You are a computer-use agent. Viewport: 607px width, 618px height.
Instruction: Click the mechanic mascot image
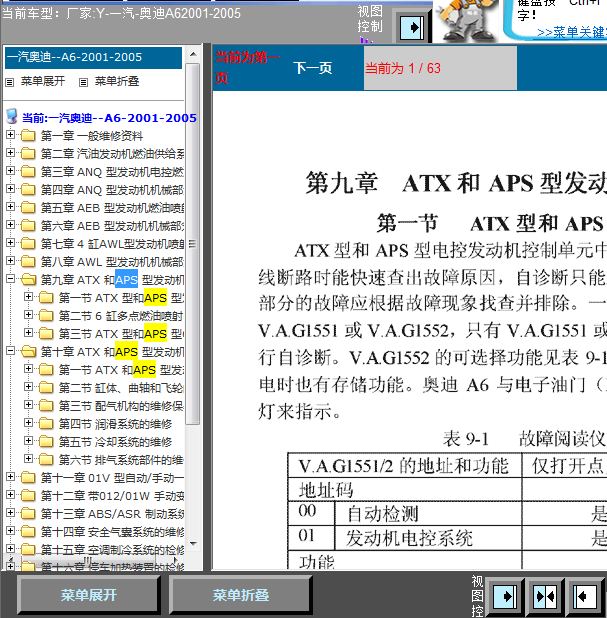coord(466,20)
